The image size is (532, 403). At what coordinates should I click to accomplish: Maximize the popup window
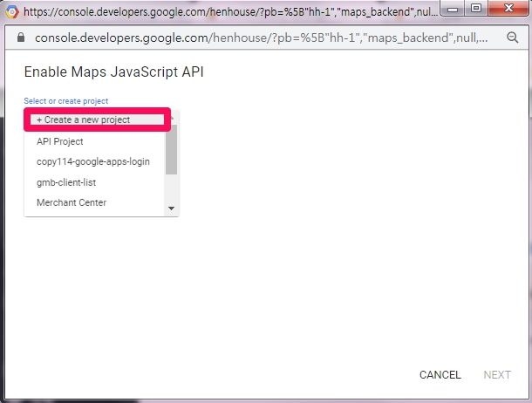pyautogui.click(x=476, y=9)
